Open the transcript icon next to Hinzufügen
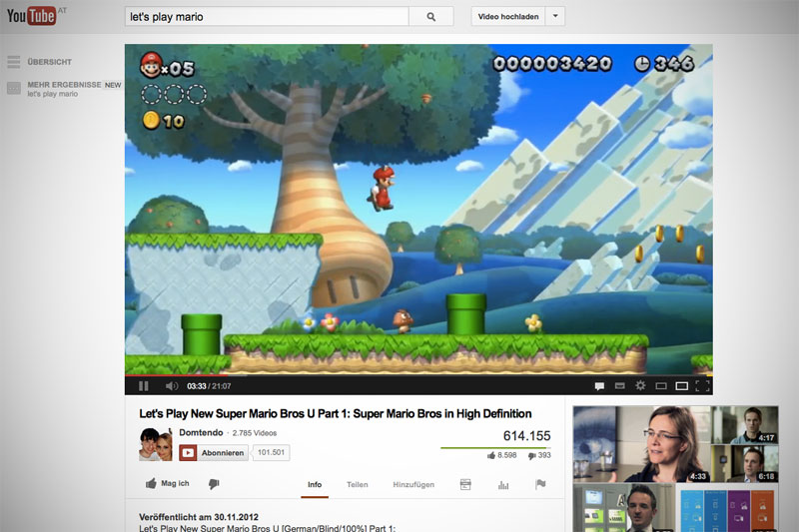The height and width of the screenshot is (532, 799). click(465, 484)
